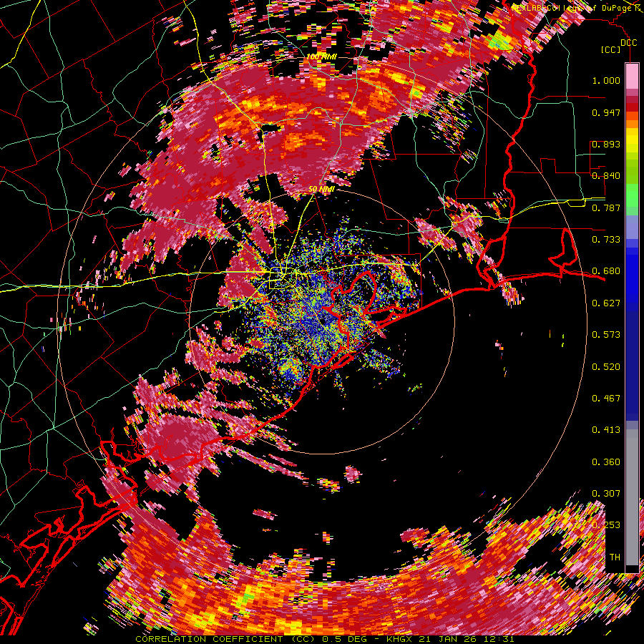Click the 0.787 legend value
644x644 pixels.
click(606, 208)
